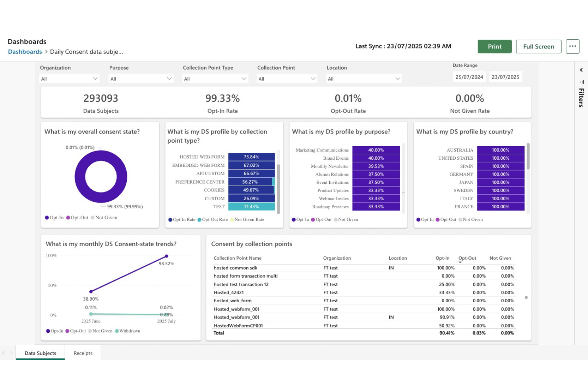Click Monthly Newsletter 39.53% bar
This screenshot has height=392, width=588.
click(376, 166)
